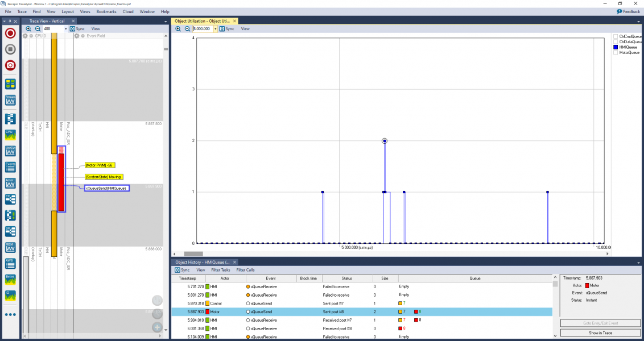Open the MEM memory graph icon

tap(10, 247)
